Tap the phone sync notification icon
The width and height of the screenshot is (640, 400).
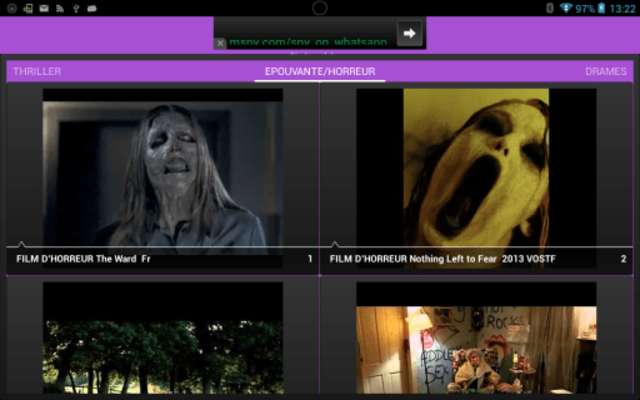tap(28, 8)
